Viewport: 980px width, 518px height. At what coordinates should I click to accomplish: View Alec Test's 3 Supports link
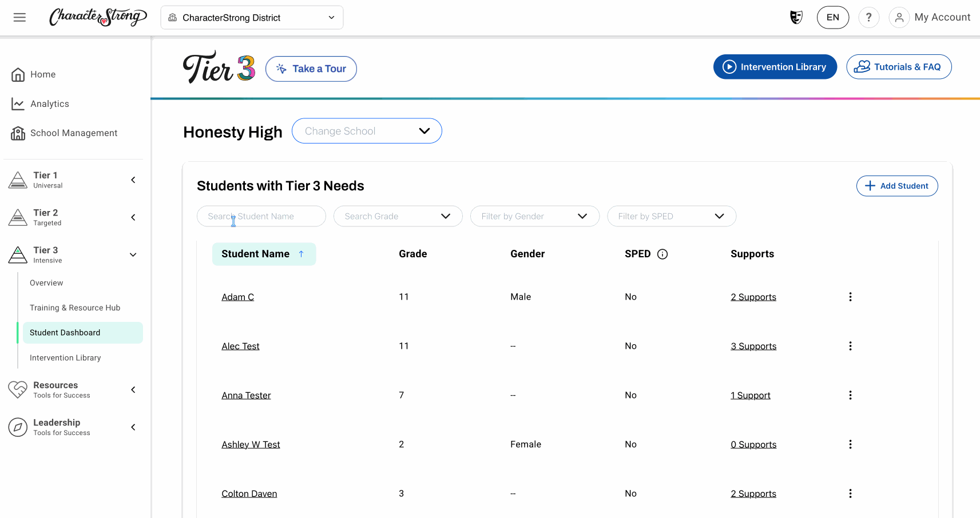click(753, 346)
